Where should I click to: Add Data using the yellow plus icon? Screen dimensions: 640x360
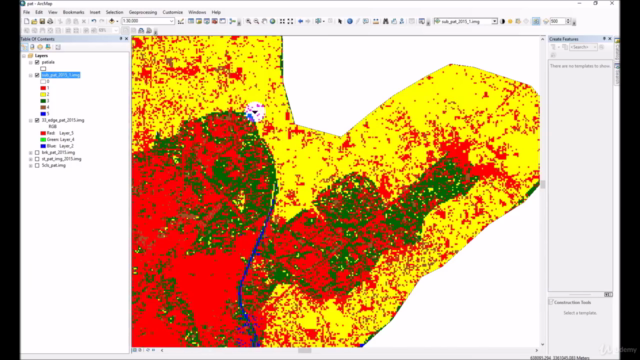(x=111, y=21)
